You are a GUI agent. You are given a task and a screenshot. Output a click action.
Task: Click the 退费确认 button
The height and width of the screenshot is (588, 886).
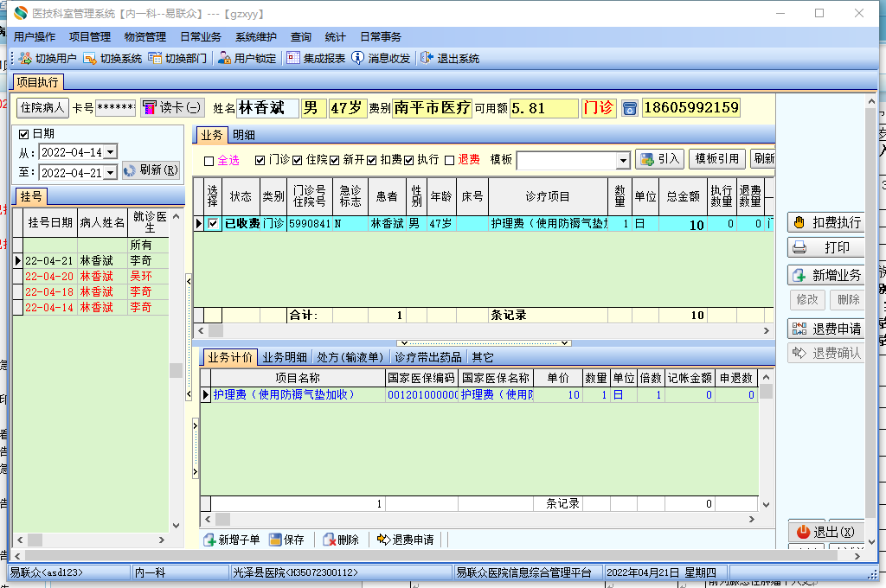click(x=826, y=353)
